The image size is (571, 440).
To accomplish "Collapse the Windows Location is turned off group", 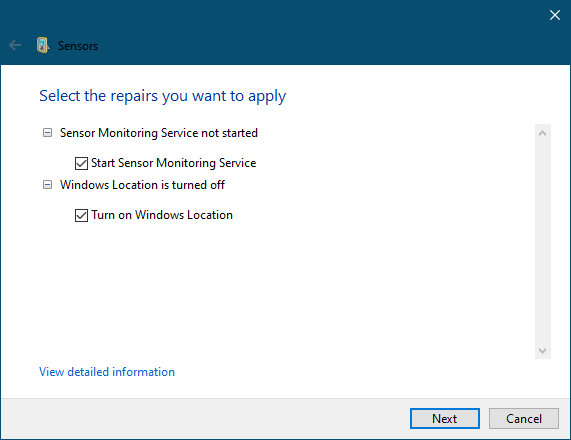I will (47, 185).
